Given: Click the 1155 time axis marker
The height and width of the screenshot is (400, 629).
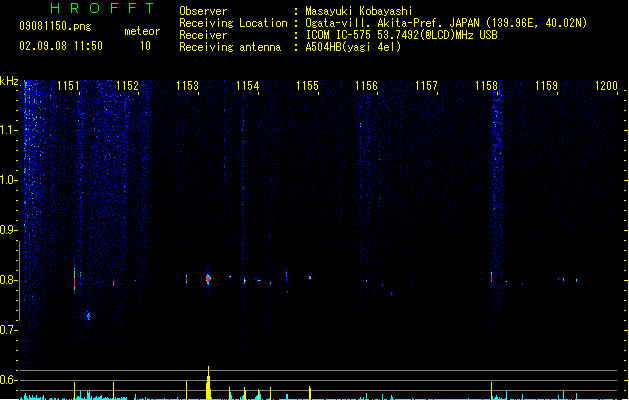Looking at the screenshot, I should coord(307,86).
